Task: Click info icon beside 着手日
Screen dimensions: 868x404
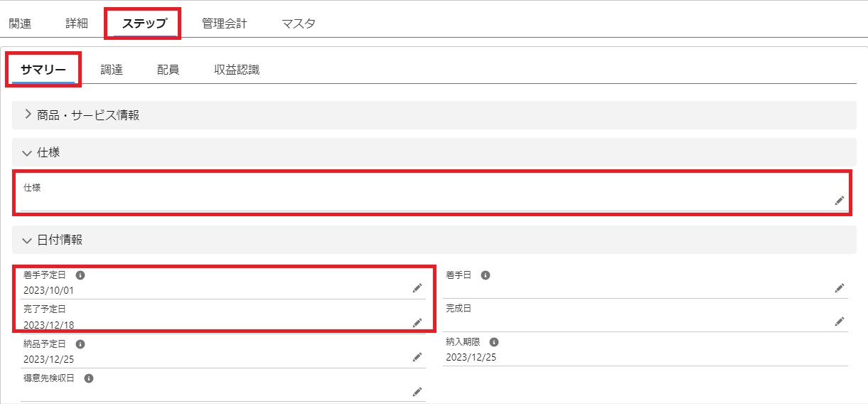Action: pos(486,275)
